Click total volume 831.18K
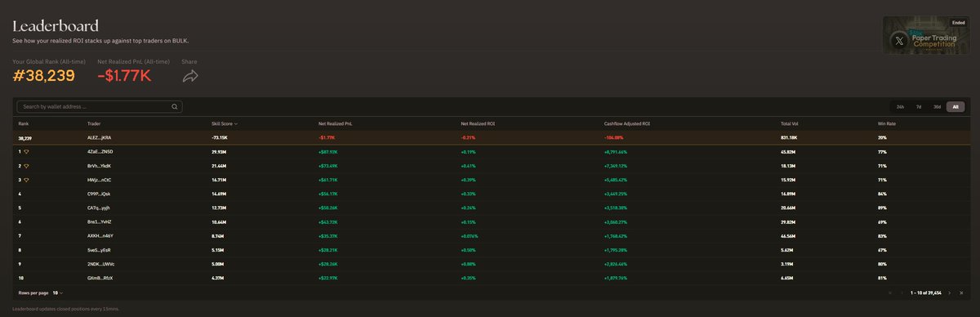 [789, 138]
